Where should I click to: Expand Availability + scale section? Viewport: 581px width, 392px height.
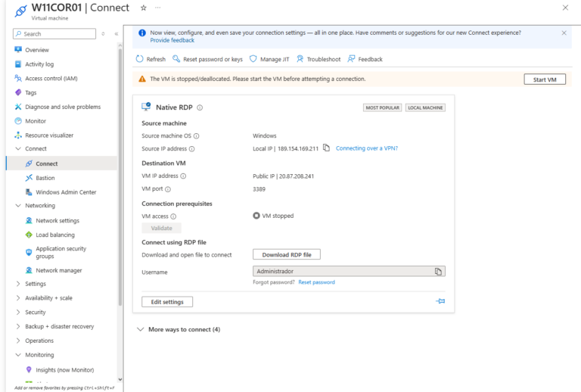(x=18, y=298)
